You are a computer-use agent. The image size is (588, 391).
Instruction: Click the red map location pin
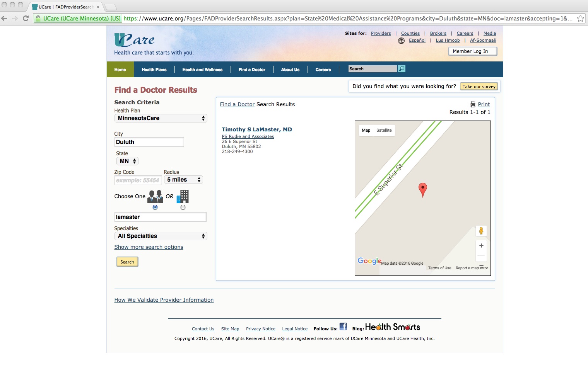423,190
